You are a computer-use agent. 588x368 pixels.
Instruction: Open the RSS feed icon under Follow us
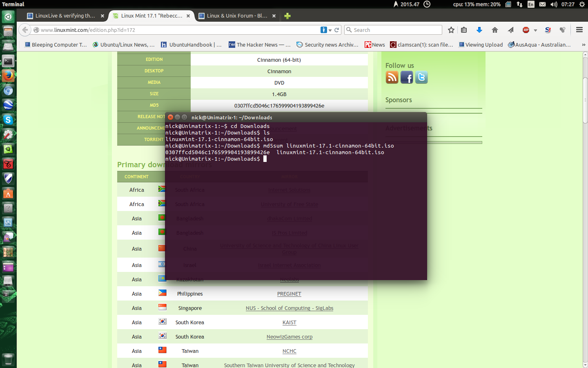(x=392, y=77)
